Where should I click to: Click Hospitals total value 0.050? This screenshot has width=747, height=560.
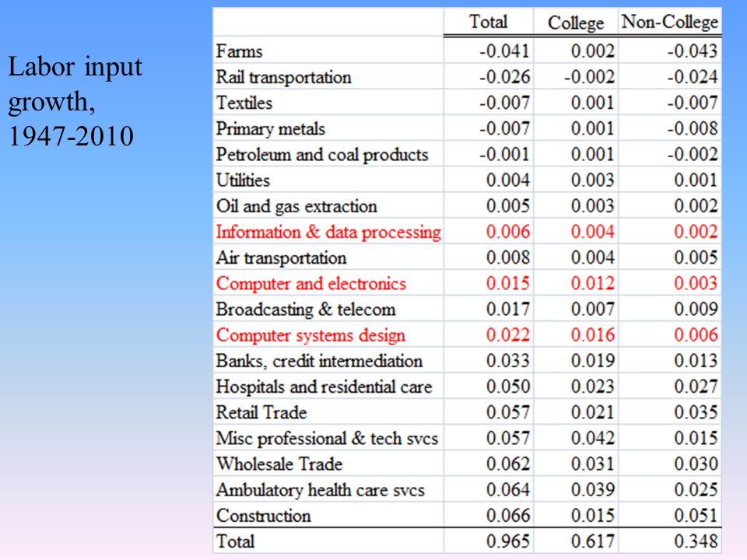508,387
